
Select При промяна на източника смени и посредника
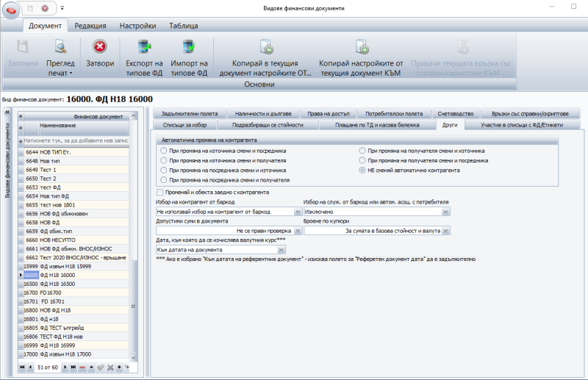tap(163, 151)
